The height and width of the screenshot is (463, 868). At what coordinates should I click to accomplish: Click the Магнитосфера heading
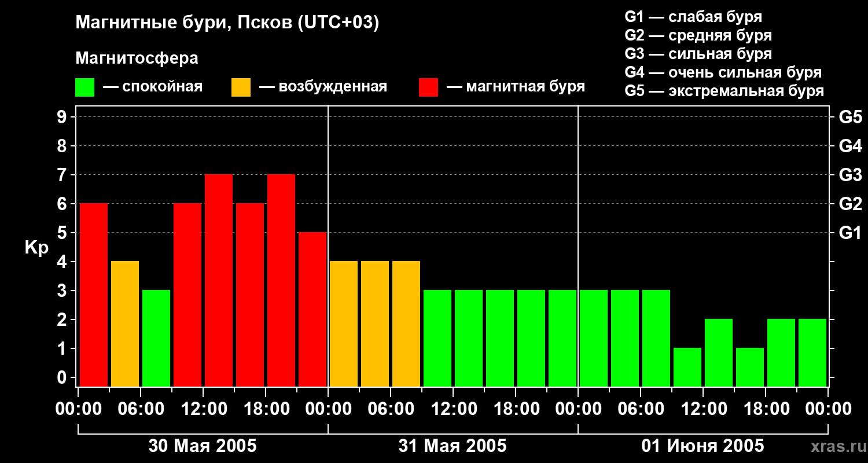click(x=137, y=58)
